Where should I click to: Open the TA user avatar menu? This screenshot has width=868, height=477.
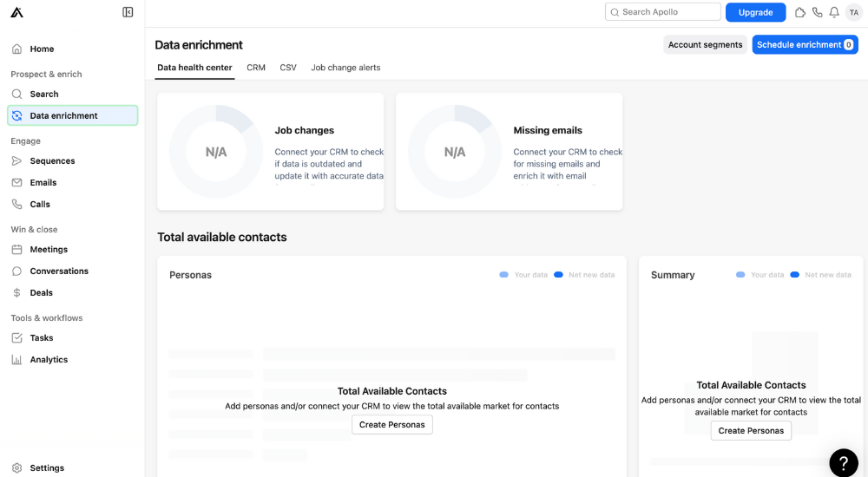(x=854, y=12)
